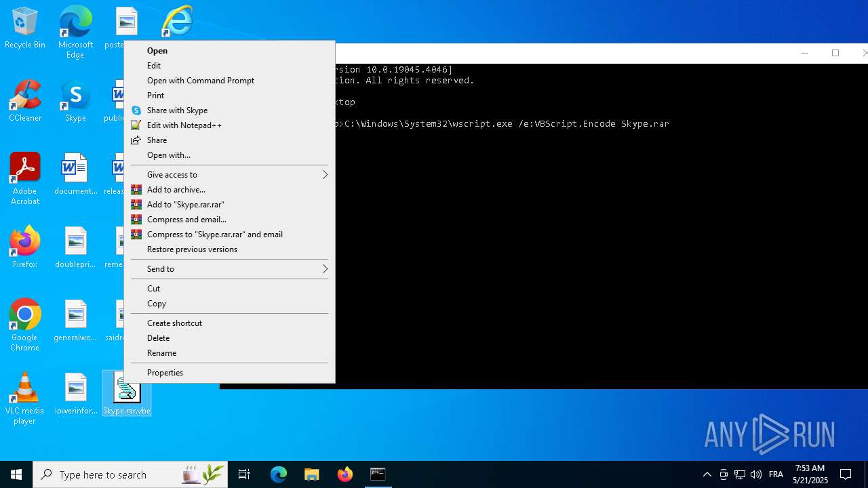Image resolution: width=868 pixels, height=488 pixels.
Task: Select Restore previous versions
Action: tap(229, 249)
